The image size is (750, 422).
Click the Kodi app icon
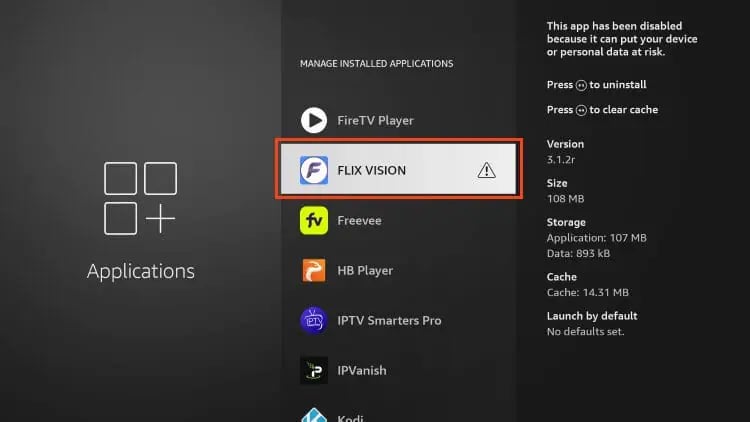point(314,415)
